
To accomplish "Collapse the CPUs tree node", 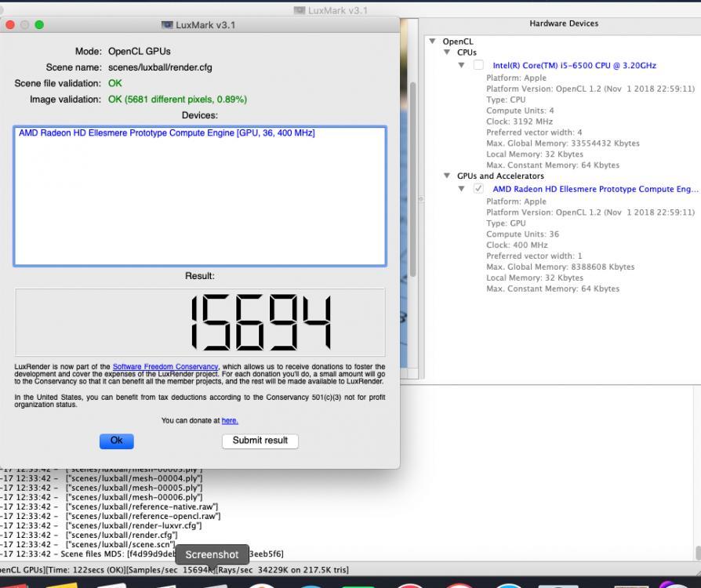I will pyautogui.click(x=447, y=53).
